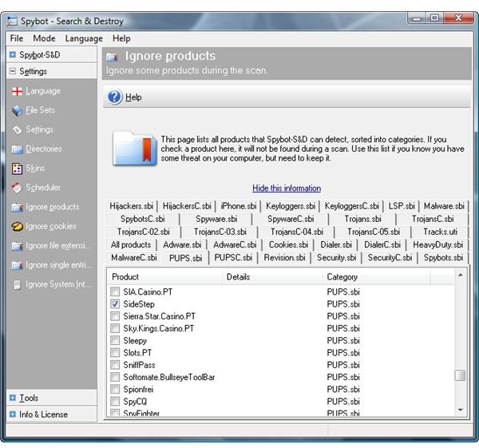
Task: Switch to the All products tab
Action: coord(131,244)
